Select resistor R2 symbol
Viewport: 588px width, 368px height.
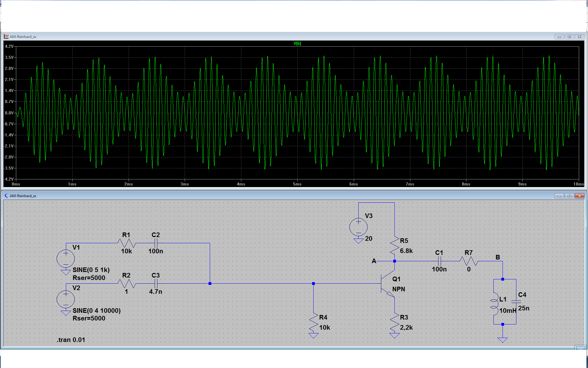click(x=126, y=284)
